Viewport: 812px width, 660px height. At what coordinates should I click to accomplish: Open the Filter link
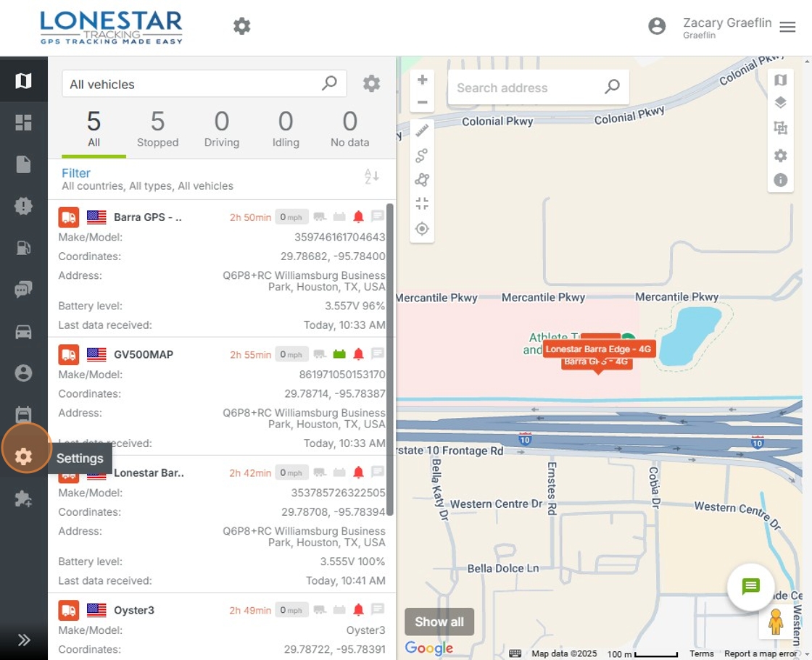[x=76, y=173]
